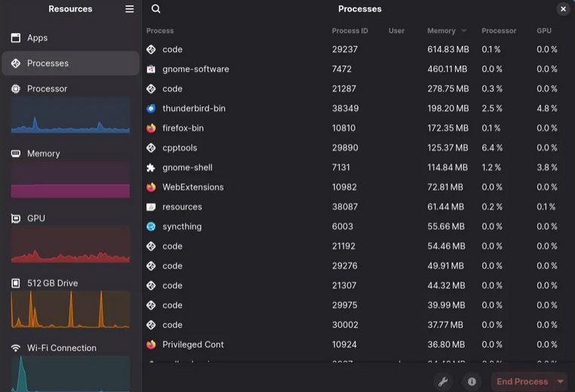Viewport: 575px width, 392px height.
Task: Click the Privileged Cont Firefox icon
Action: tap(151, 345)
